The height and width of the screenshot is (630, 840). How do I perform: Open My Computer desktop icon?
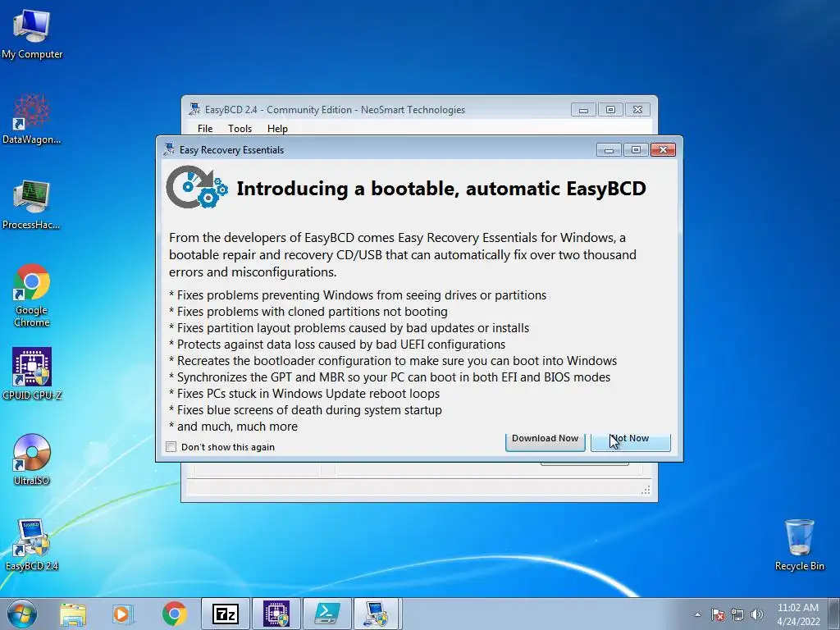pos(32,34)
